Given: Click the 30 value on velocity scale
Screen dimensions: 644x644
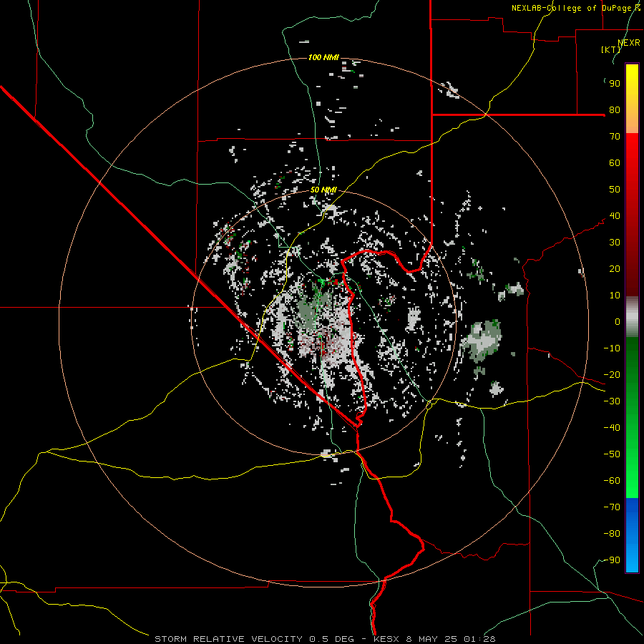Looking at the screenshot, I should 615,243.
